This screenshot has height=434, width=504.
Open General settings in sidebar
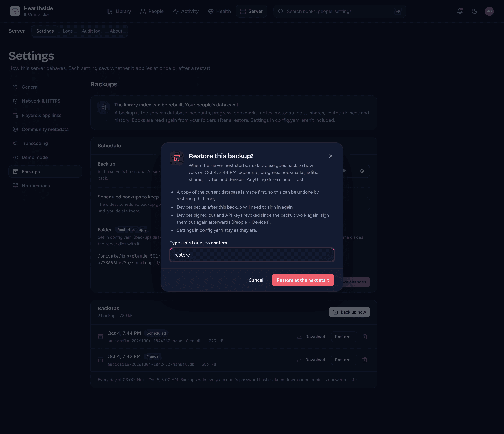pos(45,87)
